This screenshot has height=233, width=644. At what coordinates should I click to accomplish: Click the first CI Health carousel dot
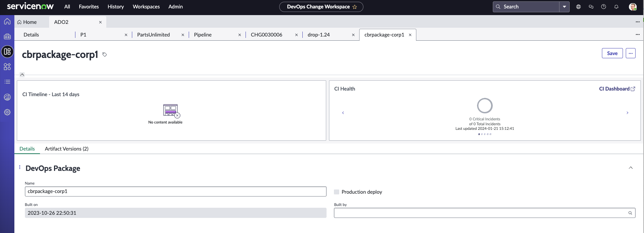pos(479,134)
